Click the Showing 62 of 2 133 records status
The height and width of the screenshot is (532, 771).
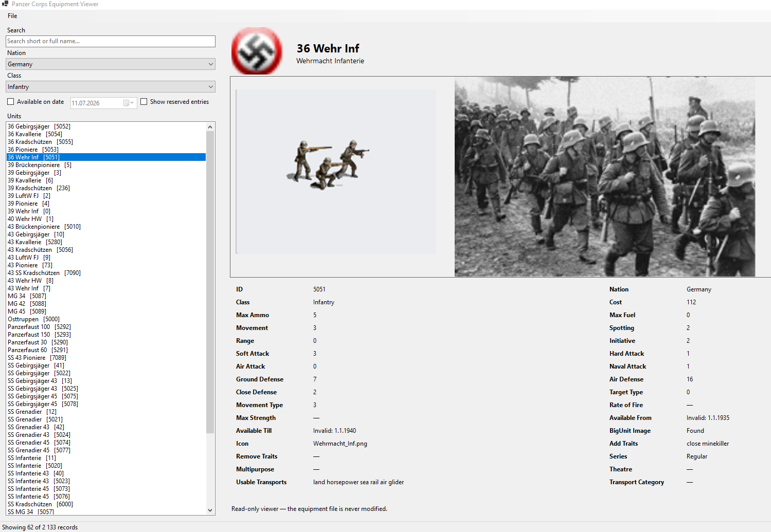point(40,527)
